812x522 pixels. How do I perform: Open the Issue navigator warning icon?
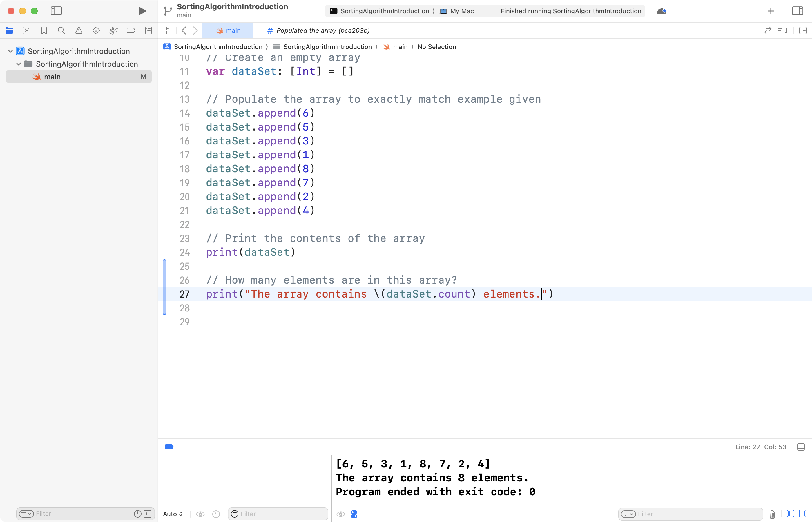coord(79,30)
